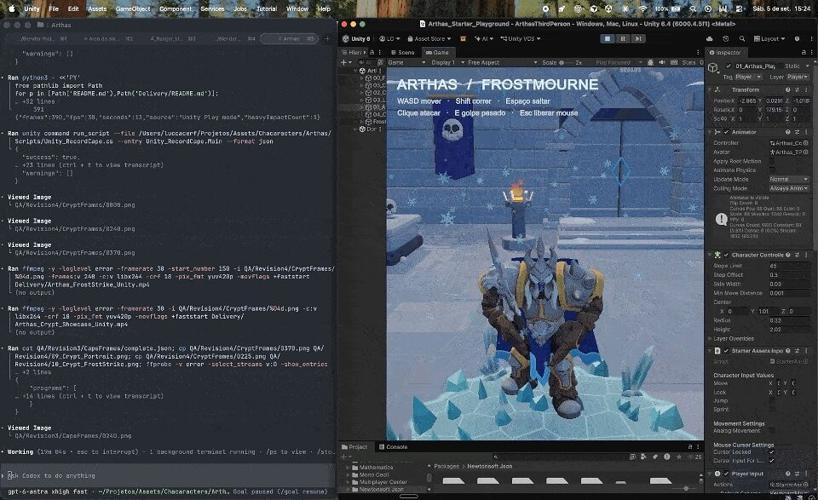Switch to the Scene tab
Image resolution: width=818 pixels, height=500 pixels.
point(403,52)
